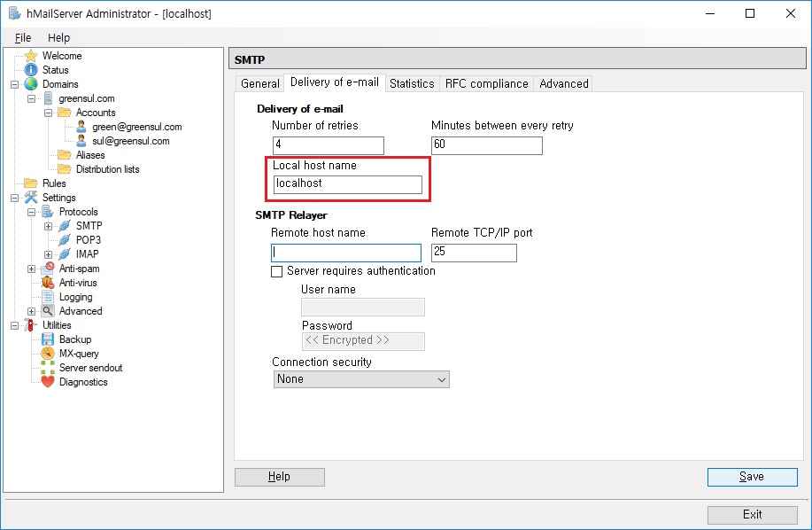The width and height of the screenshot is (812, 530).
Task: Select the green@greensul.com account icon
Action: (x=81, y=126)
